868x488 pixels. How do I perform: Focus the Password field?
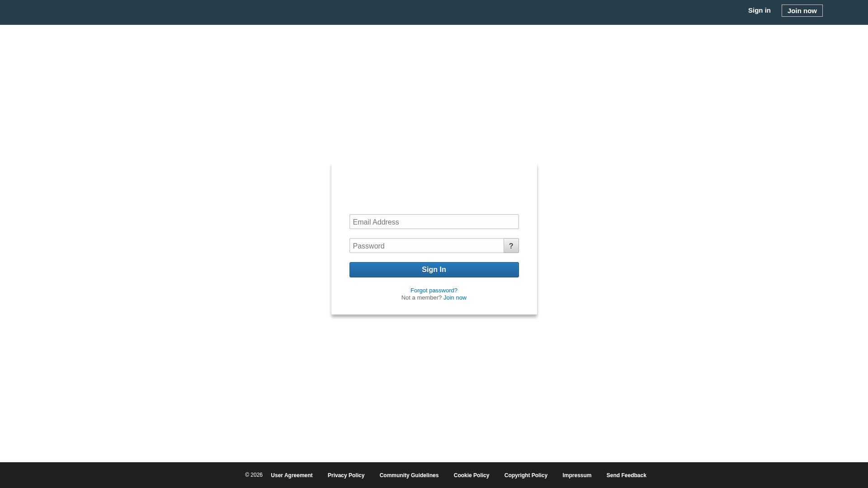426,246
